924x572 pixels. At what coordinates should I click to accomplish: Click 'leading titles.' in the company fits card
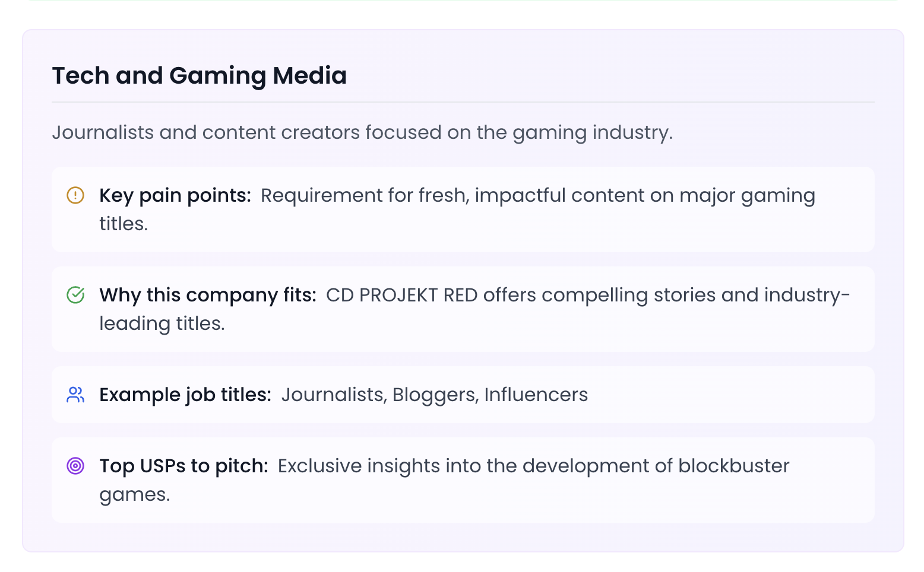[162, 323]
